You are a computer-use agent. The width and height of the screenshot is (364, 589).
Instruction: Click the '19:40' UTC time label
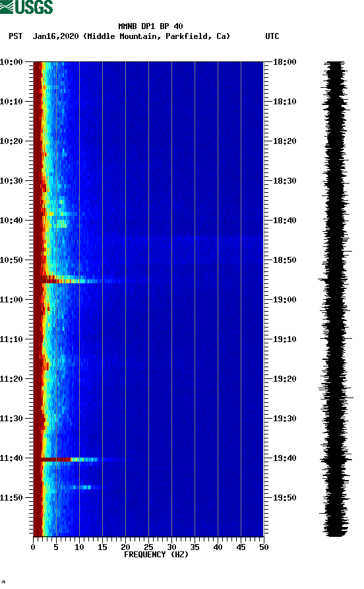click(x=285, y=458)
